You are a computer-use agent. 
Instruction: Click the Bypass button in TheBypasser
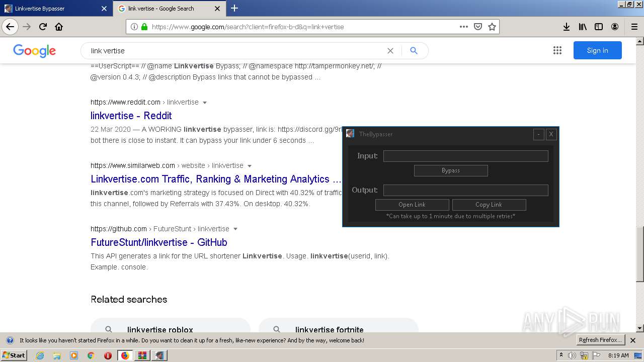[451, 170]
